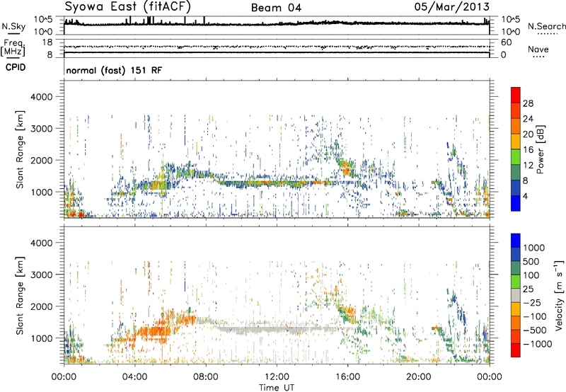Click 'Slant Range [km]' title of power panel
This screenshot has width=566, height=392.
pyautogui.click(x=21, y=149)
